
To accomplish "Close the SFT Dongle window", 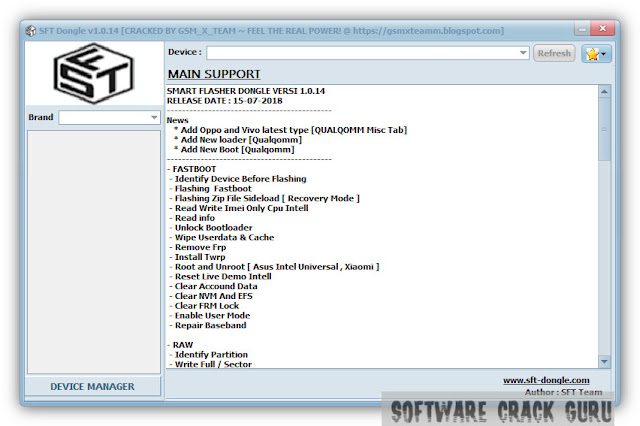I will pyautogui.click(x=602, y=29).
